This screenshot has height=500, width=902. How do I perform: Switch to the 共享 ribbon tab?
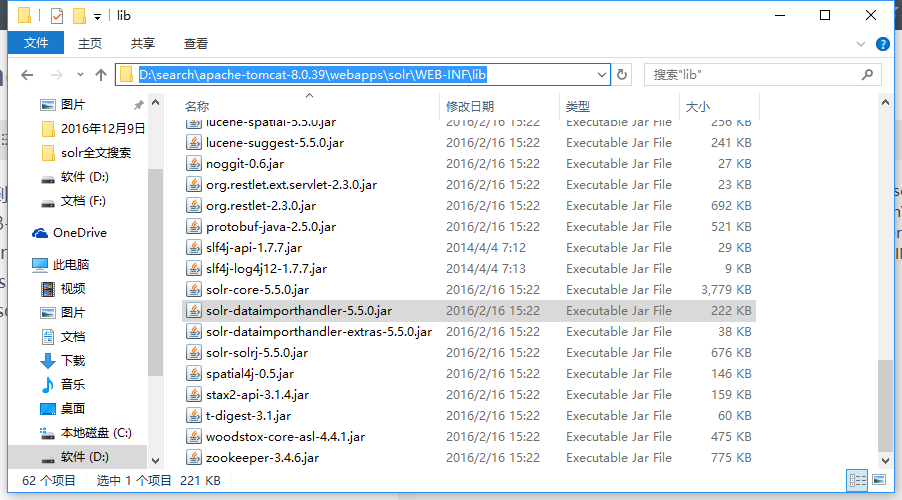[143, 44]
